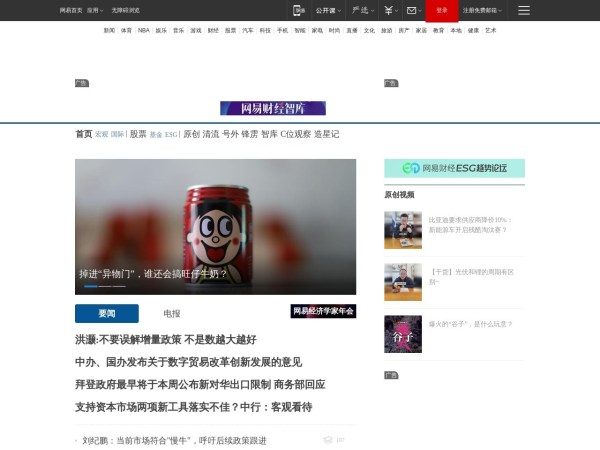The image size is (600, 450).
Task: Open the hamburger menu icon at top right
Action: [x=524, y=10]
